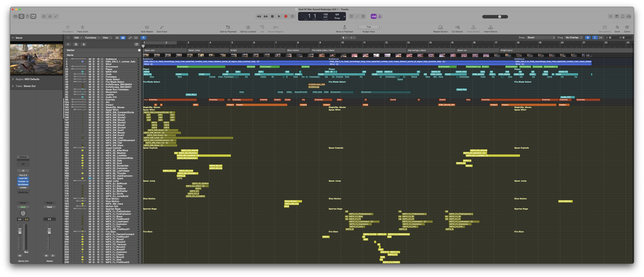Open the List Editors icon
The width and height of the screenshot is (644, 277).
pos(611,16)
